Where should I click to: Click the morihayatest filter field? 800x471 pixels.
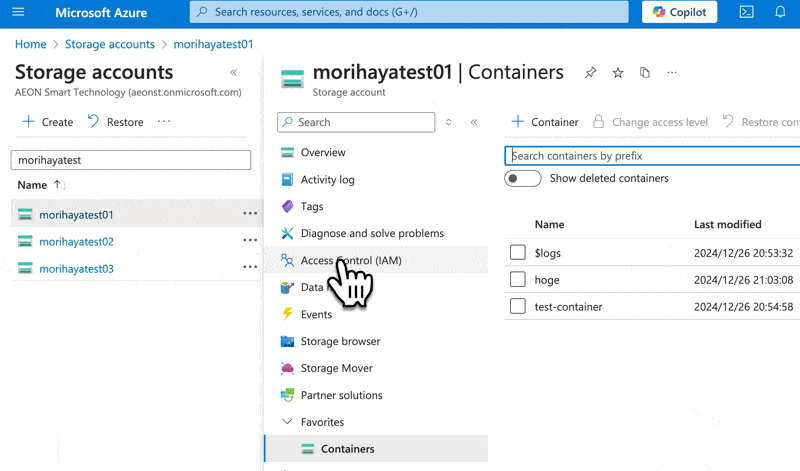131,160
